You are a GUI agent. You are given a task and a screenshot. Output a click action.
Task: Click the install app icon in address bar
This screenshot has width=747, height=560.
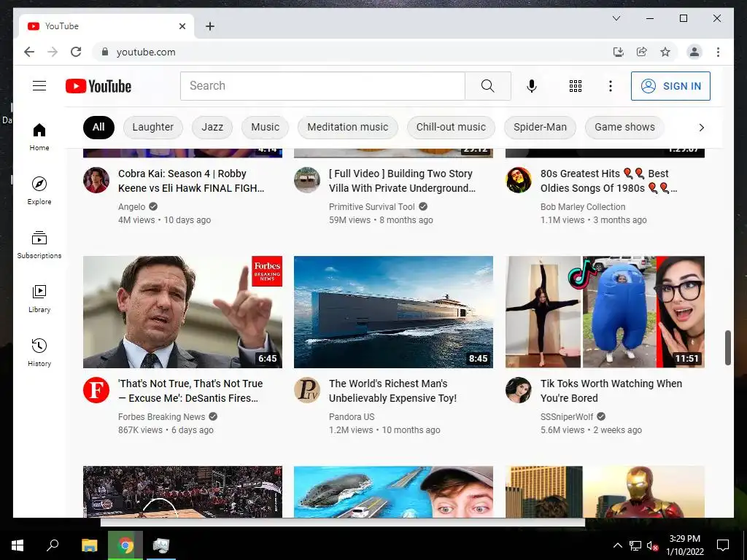619,52
